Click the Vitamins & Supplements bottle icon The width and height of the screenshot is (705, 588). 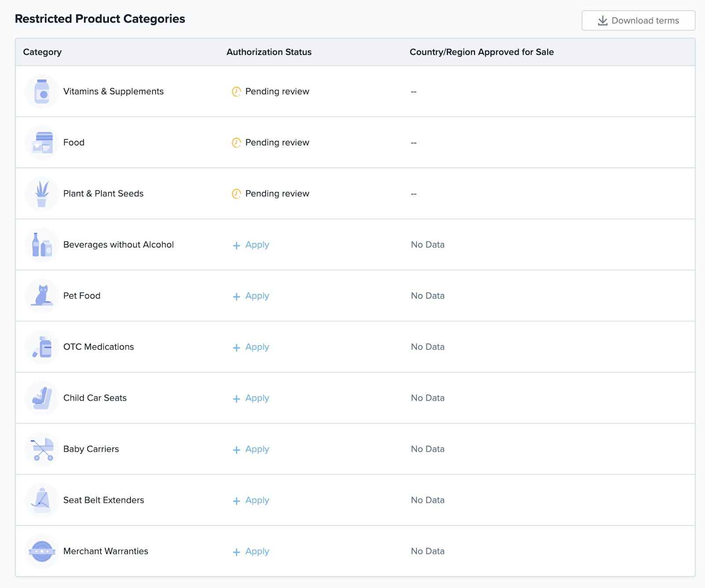coord(42,92)
